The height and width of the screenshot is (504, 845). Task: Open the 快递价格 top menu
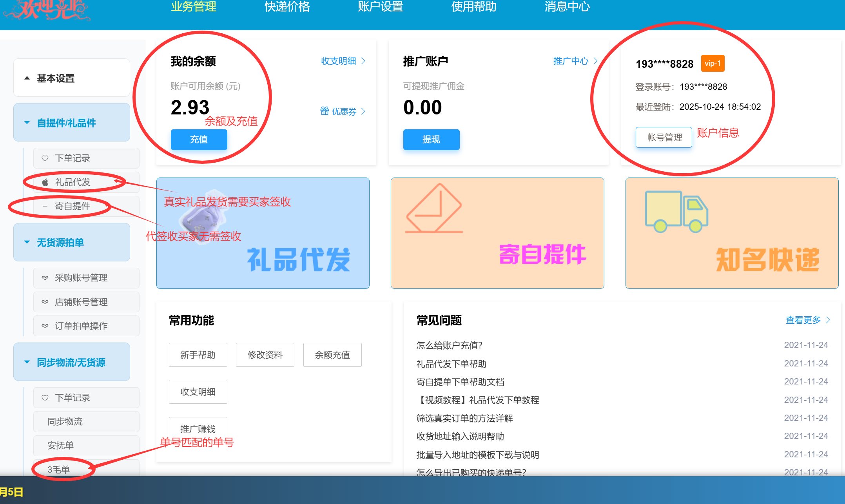click(x=287, y=7)
